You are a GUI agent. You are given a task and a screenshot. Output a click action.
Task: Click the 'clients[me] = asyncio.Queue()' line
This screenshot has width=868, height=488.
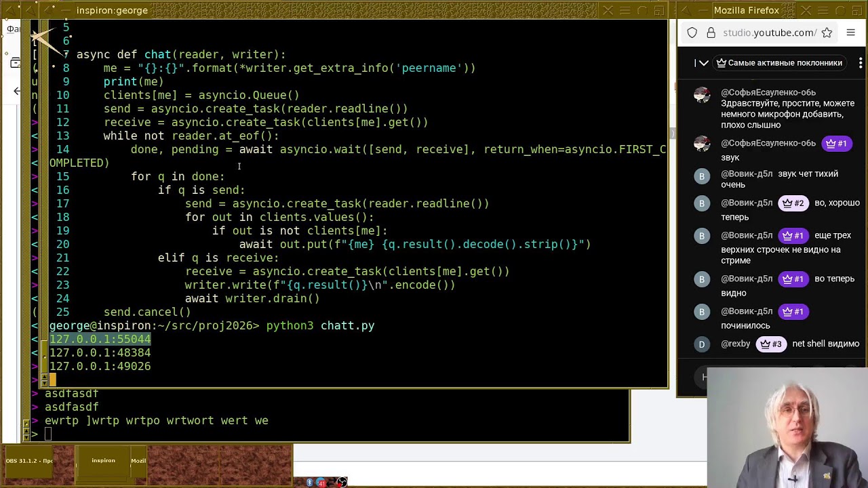[x=201, y=95]
